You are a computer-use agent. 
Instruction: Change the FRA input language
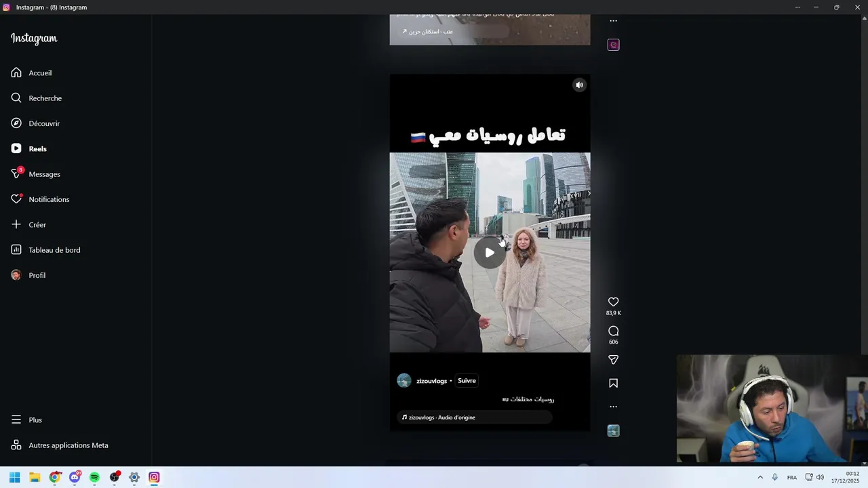(791, 478)
